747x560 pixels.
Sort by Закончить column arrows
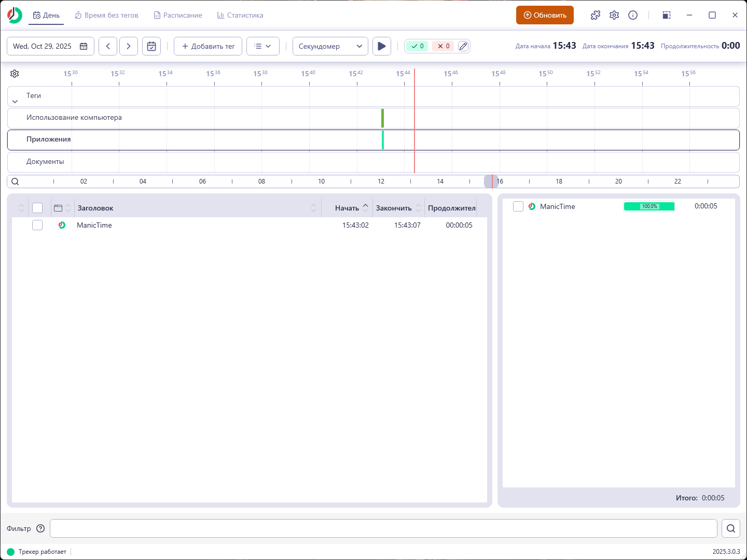[x=418, y=208]
